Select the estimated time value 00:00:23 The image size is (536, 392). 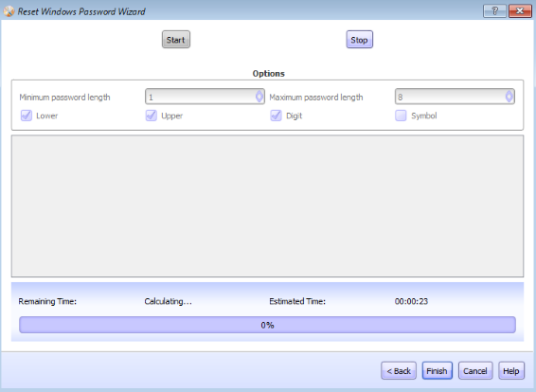[411, 301]
